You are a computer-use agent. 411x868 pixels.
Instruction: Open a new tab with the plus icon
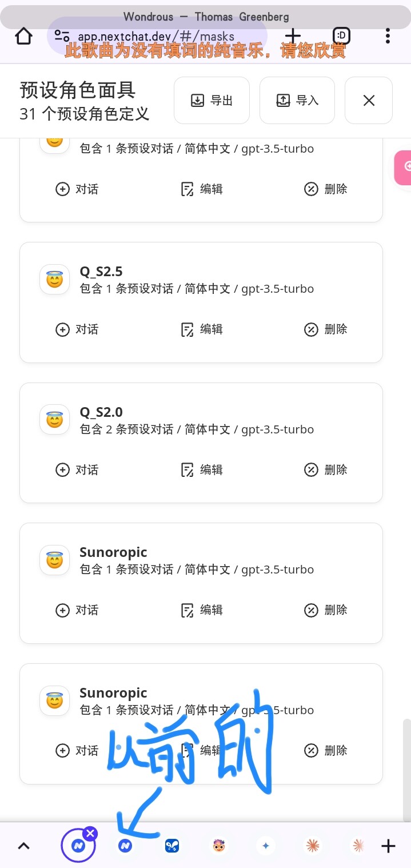point(293,36)
